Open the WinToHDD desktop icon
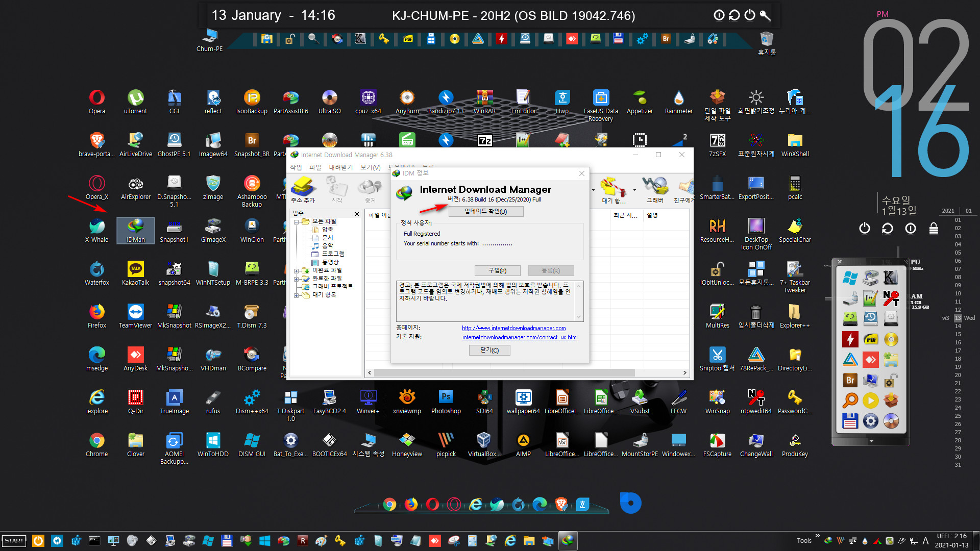The image size is (980, 551). coord(213,445)
